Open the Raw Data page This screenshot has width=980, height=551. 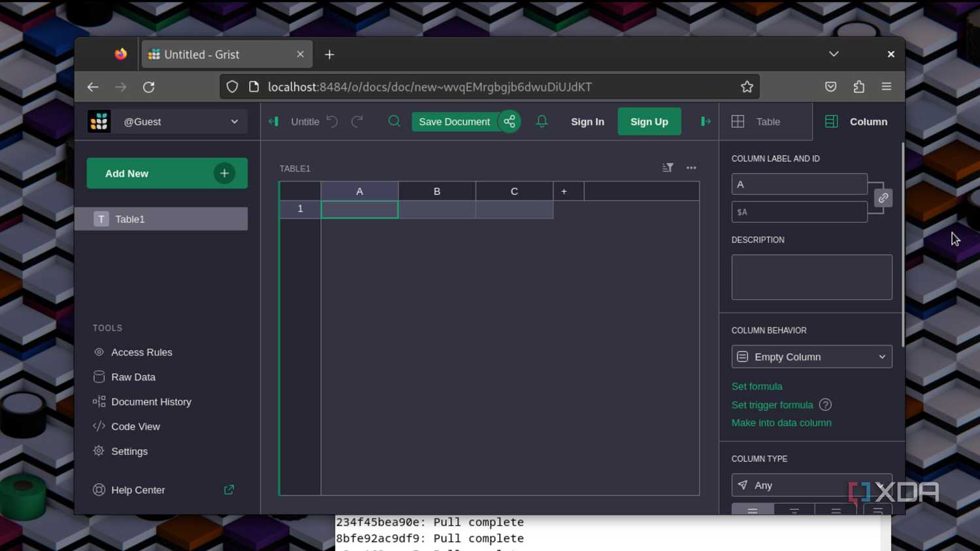coord(133,377)
